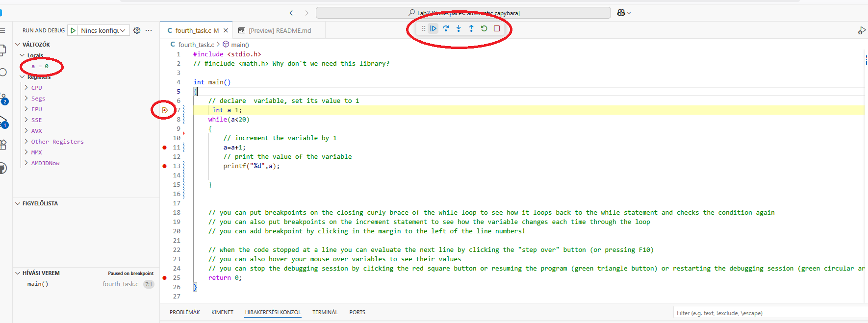This screenshot has width=868, height=323.
Task: Restart the debugging session
Action: point(484,28)
